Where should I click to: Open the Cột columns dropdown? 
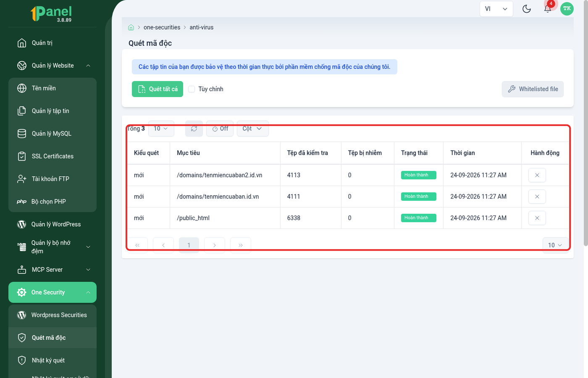(x=252, y=129)
